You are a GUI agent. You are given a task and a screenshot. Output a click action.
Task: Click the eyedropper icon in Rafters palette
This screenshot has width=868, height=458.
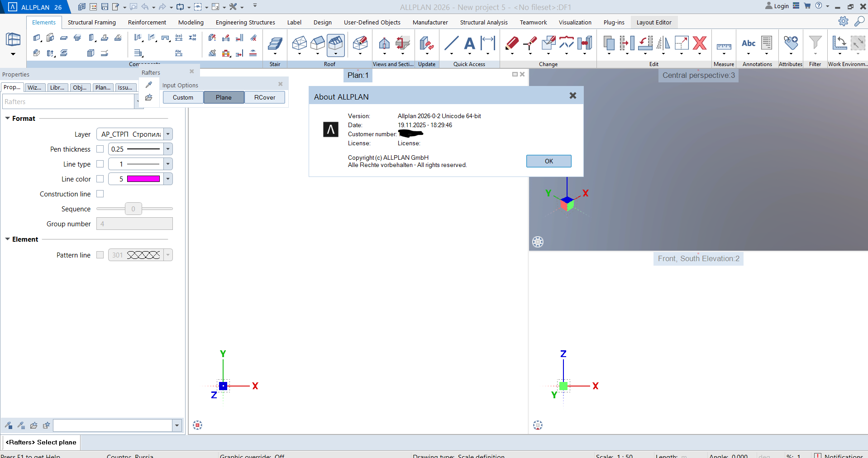coord(148,85)
